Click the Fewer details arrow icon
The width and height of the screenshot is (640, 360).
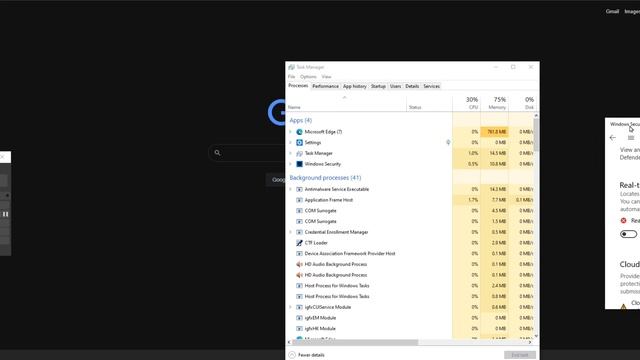coord(292,355)
